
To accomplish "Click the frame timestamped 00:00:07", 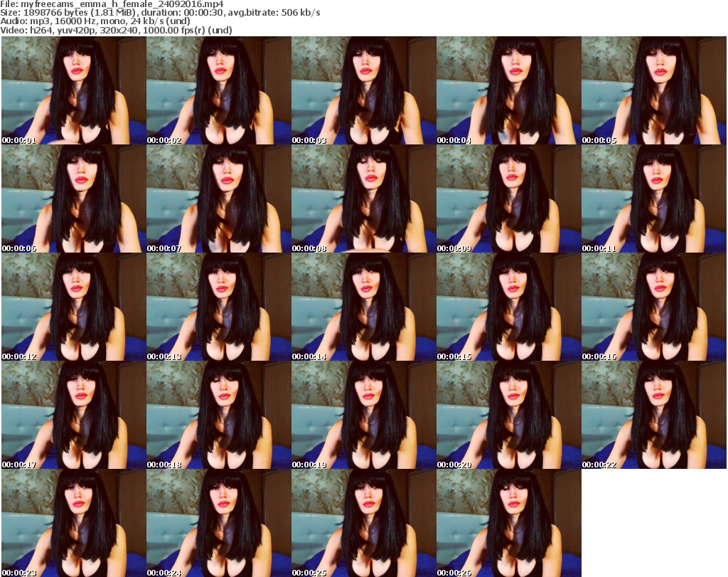I will [219, 198].
